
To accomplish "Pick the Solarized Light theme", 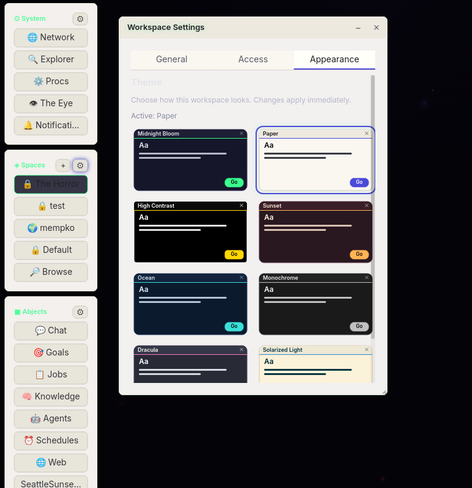I will pyautogui.click(x=315, y=364).
